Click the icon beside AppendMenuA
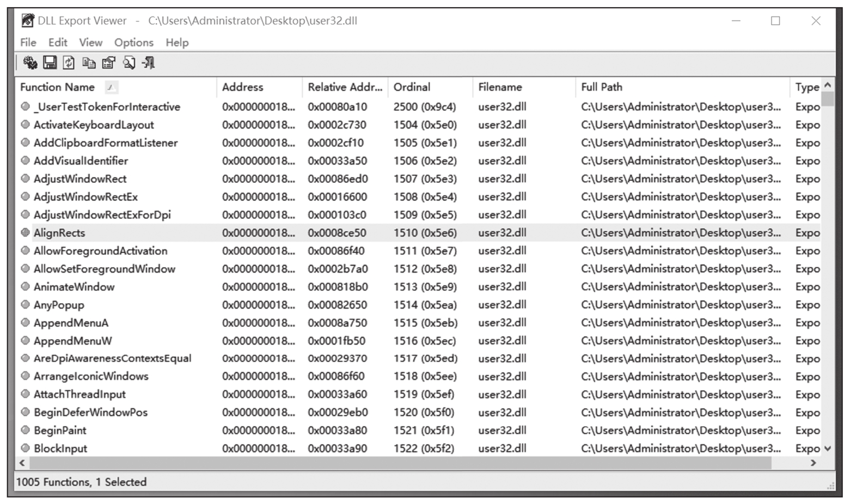 click(x=25, y=323)
